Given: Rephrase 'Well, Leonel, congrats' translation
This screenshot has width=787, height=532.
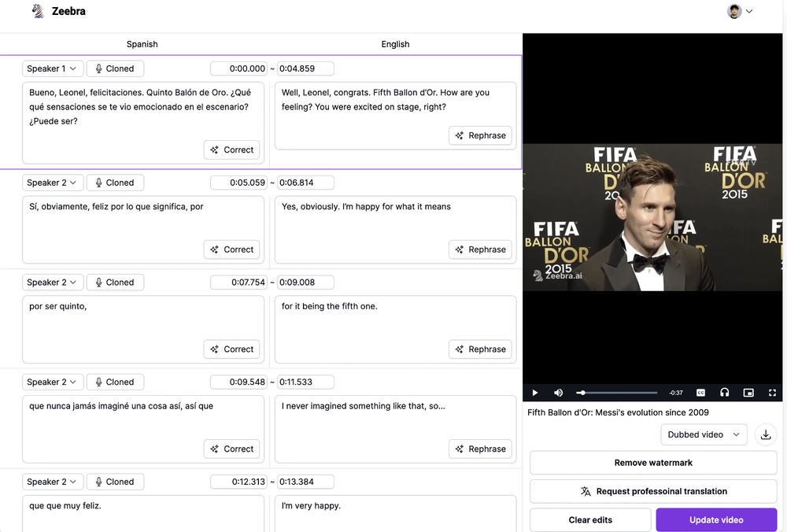Looking at the screenshot, I should pyautogui.click(x=480, y=135).
